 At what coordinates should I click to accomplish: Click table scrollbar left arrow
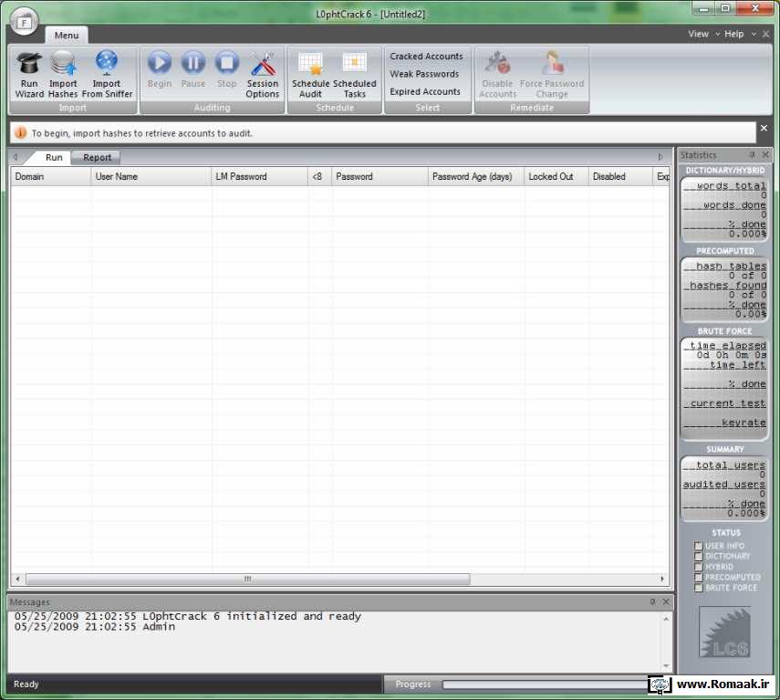point(18,579)
